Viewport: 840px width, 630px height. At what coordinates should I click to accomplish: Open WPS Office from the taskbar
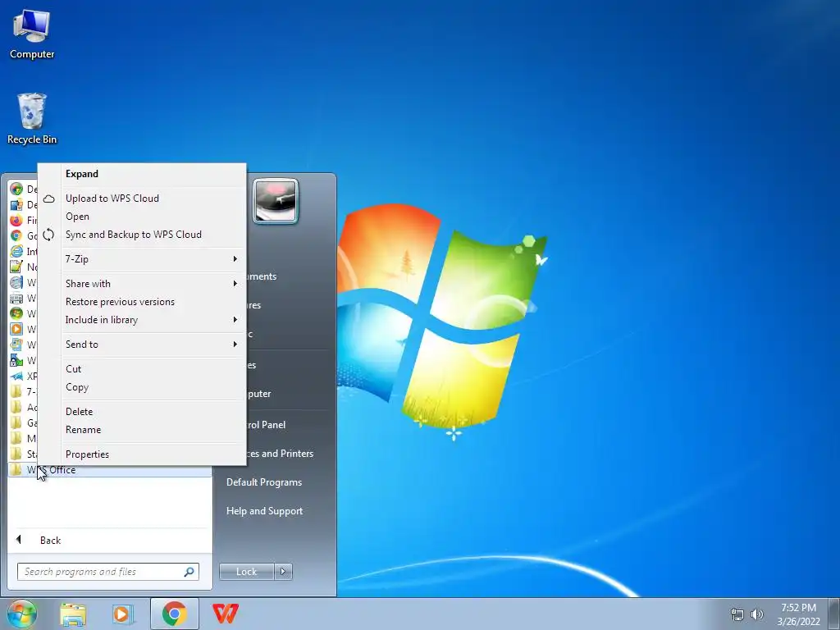(226, 614)
